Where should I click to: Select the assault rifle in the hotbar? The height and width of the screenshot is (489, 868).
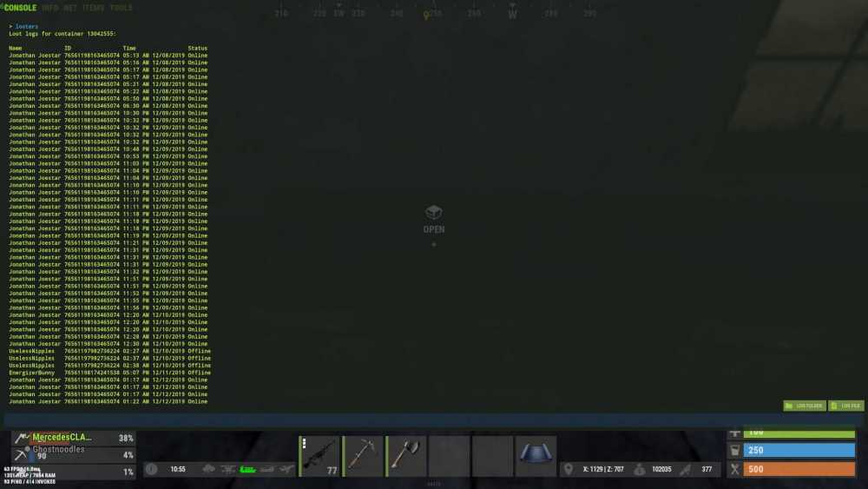pyautogui.click(x=319, y=456)
